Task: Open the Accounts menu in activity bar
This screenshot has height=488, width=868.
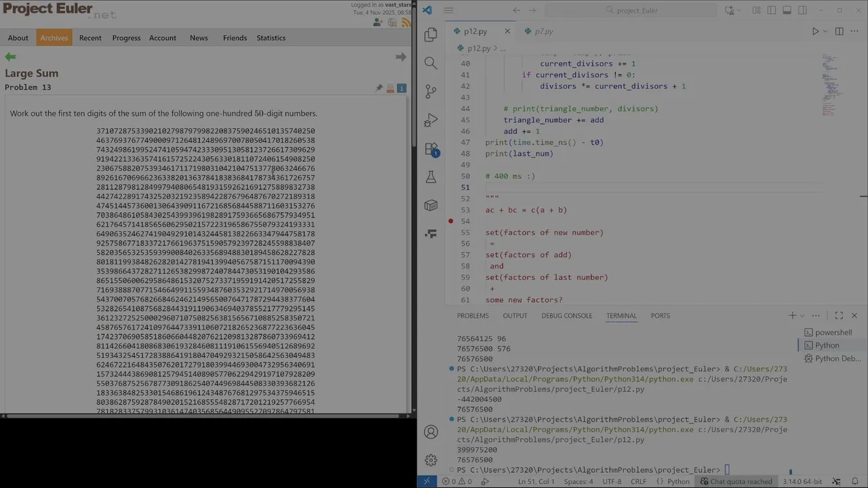Action: point(431,432)
